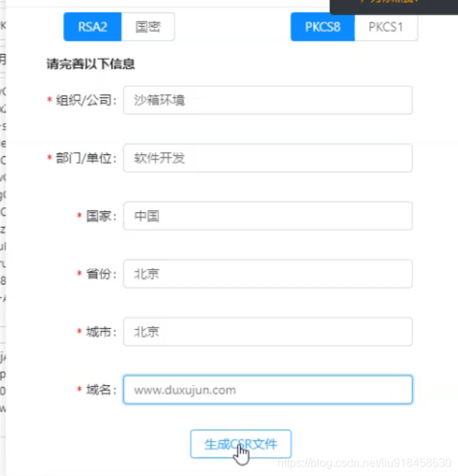Click the 部门/单位 label

(x=86, y=158)
